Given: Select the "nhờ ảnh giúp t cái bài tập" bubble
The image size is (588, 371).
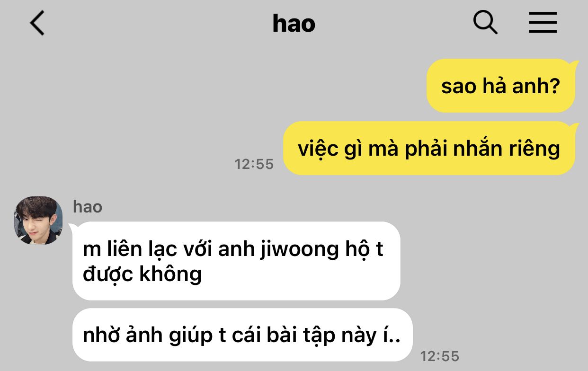Looking at the screenshot, I should pos(242,335).
